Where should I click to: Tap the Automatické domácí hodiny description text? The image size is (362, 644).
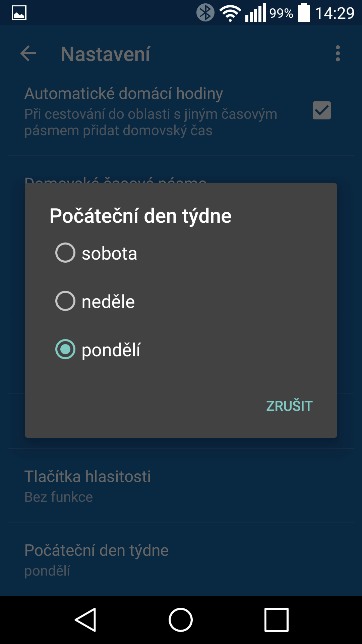click(x=150, y=122)
